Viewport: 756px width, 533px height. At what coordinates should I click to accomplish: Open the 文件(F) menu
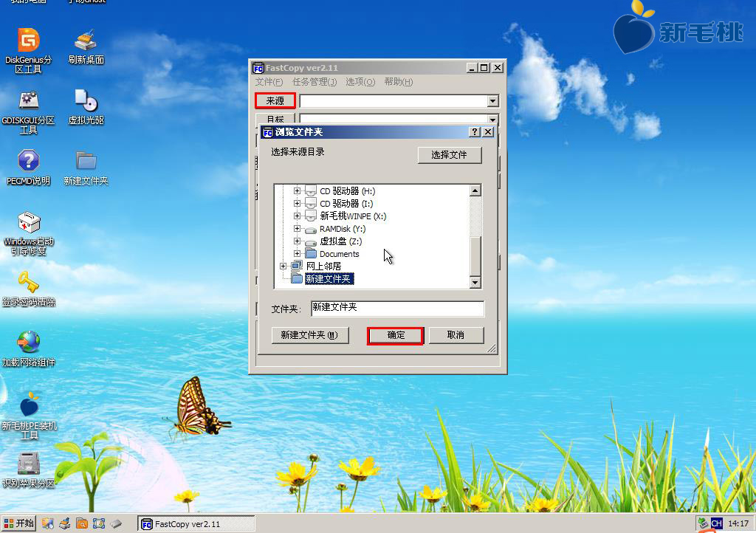point(269,82)
